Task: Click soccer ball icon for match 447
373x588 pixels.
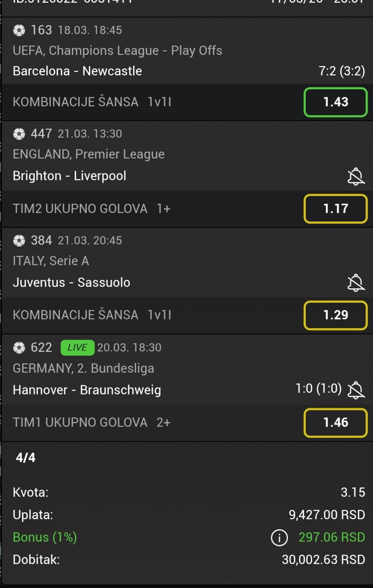Action: click(19, 134)
